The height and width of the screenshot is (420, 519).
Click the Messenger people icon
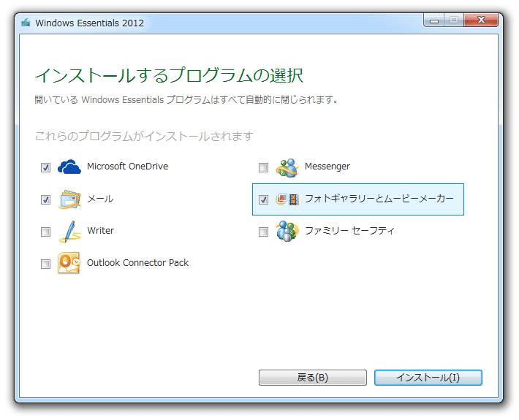pos(287,168)
